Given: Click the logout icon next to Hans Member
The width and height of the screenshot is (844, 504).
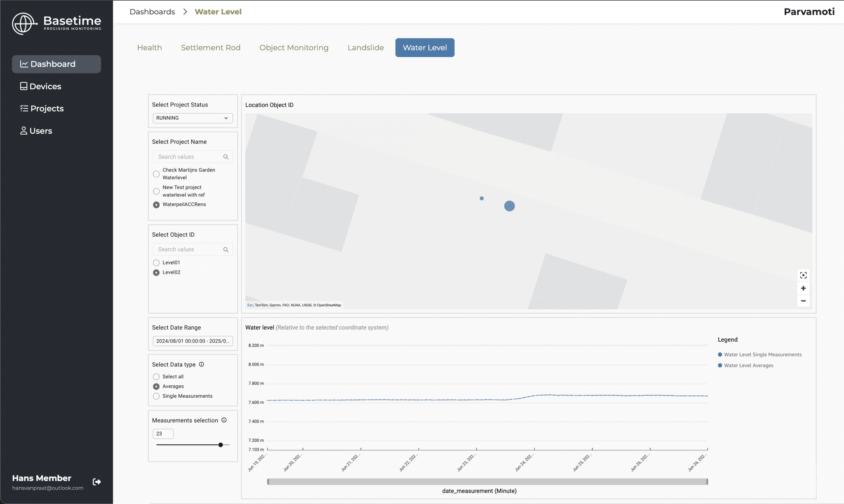Looking at the screenshot, I should click(x=97, y=482).
